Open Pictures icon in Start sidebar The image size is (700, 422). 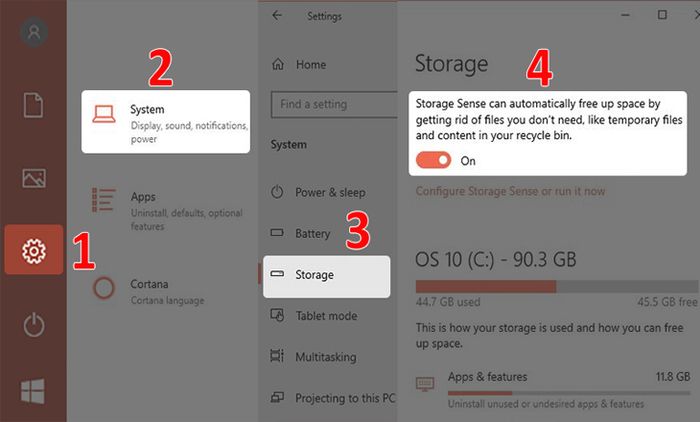pyautogui.click(x=33, y=178)
